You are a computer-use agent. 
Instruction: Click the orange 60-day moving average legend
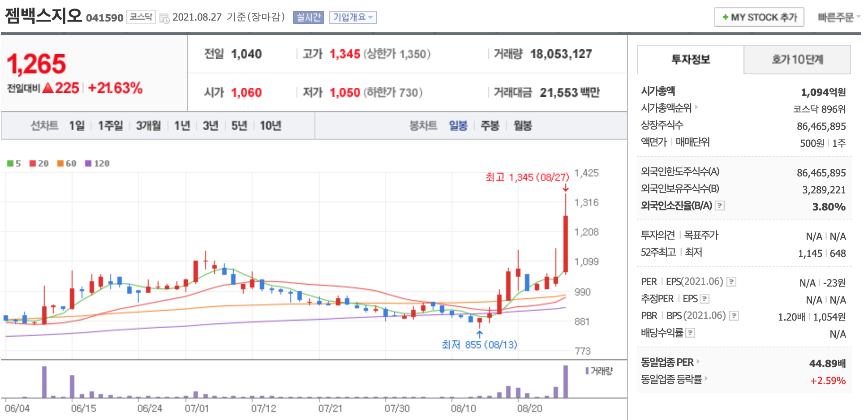pyautogui.click(x=67, y=163)
